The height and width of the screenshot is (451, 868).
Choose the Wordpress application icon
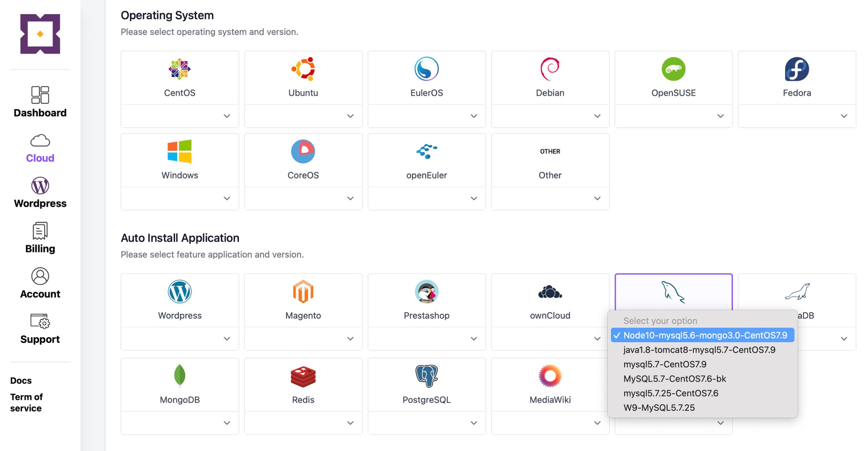(179, 292)
